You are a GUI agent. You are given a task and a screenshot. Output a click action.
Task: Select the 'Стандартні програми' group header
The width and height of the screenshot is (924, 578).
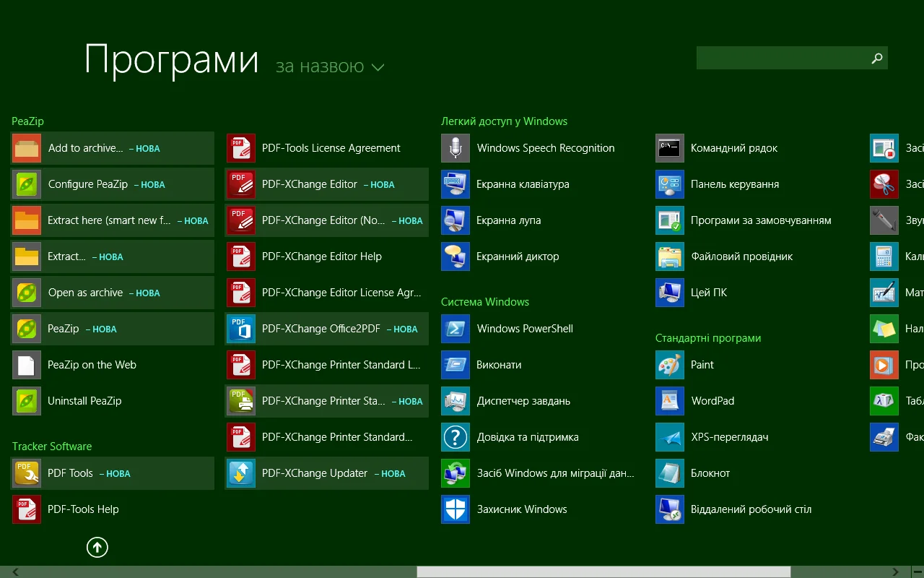(x=707, y=338)
